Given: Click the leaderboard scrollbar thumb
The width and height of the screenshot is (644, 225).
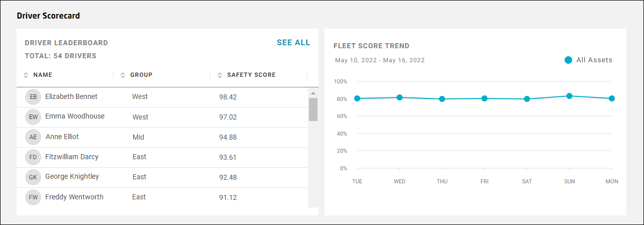Looking at the screenshot, I should [x=313, y=109].
